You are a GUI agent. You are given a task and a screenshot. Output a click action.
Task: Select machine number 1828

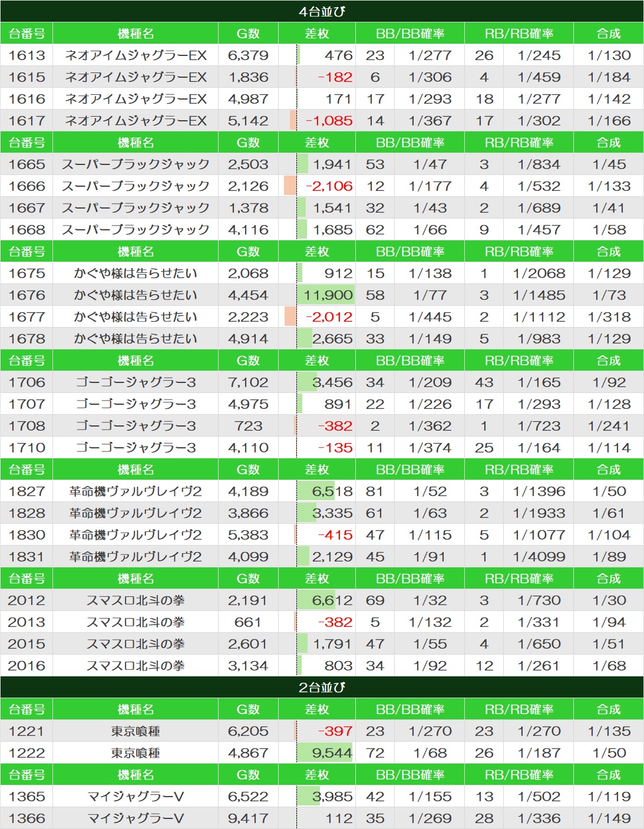click(x=27, y=513)
